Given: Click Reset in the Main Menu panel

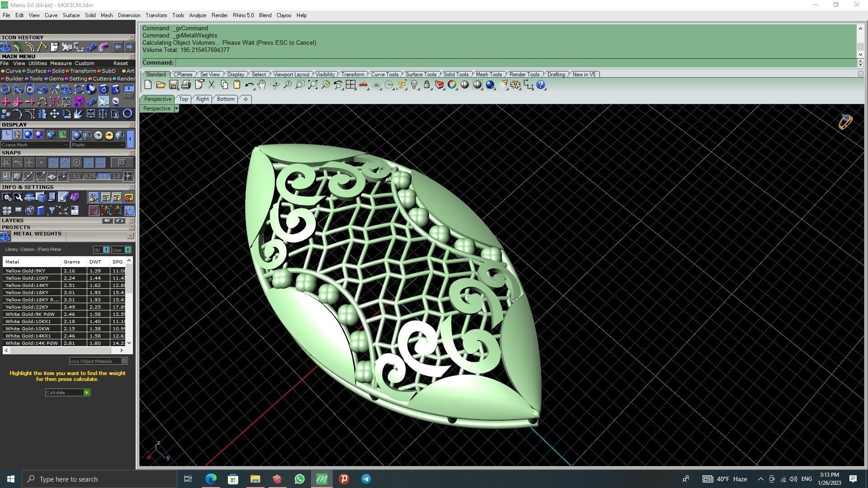Looking at the screenshot, I should tap(120, 63).
